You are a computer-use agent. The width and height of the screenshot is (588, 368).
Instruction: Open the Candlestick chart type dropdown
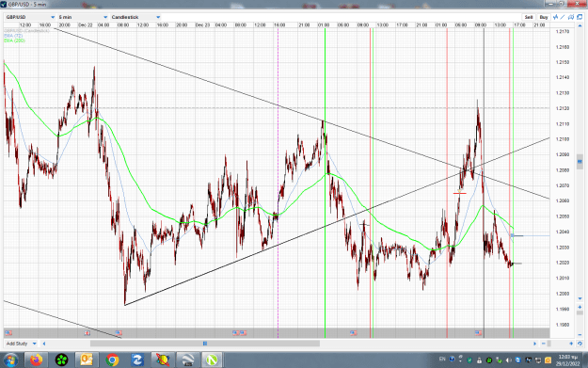135,17
